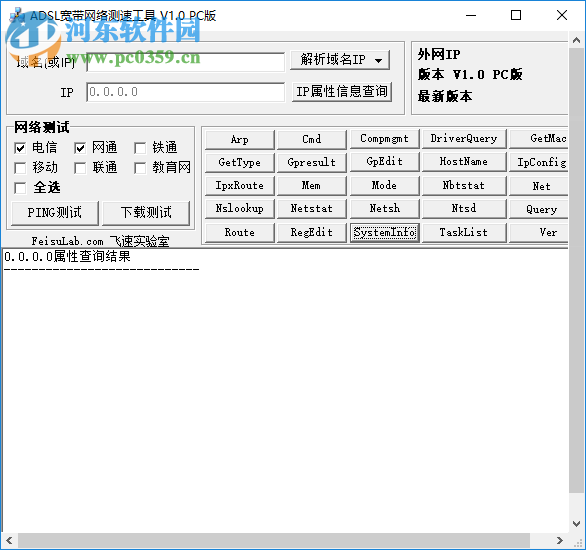Image resolution: width=586 pixels, height=550 pixels.
Task: Maximize the ADSL speed test window
Action: (516, 15)
